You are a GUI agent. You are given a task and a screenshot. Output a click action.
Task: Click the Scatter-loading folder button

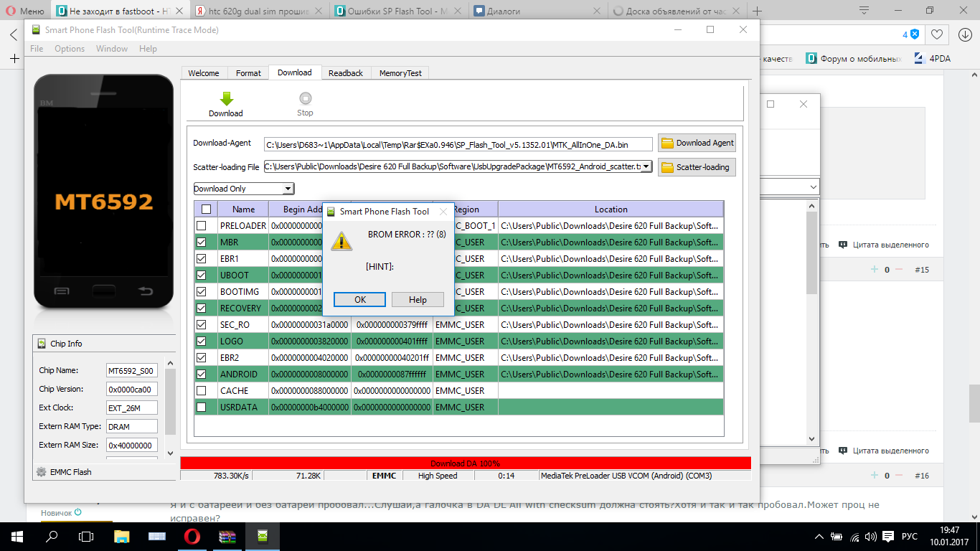[x=697, y=167]
